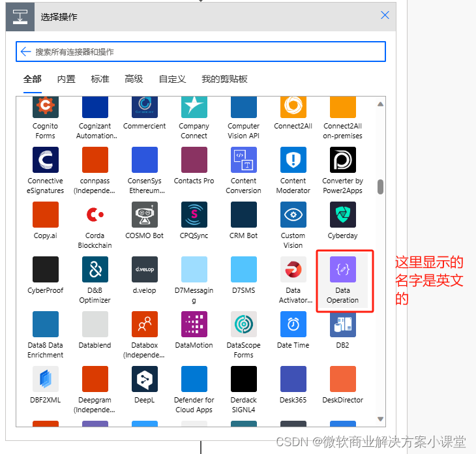
Task: Switch to the 内置 tab
Action: (66, 80)
